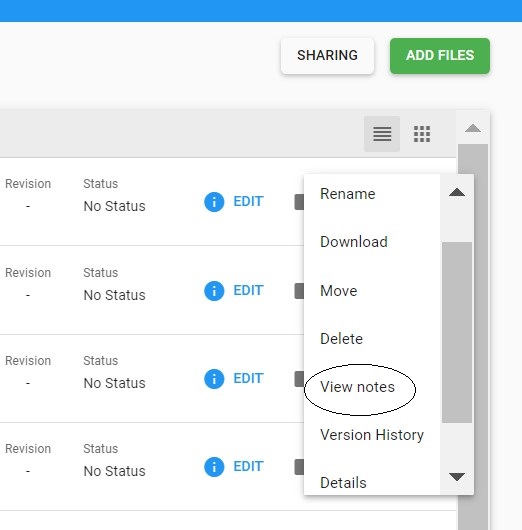
Task: Select Move in the context menu
Action: click(x=338, y=291)
